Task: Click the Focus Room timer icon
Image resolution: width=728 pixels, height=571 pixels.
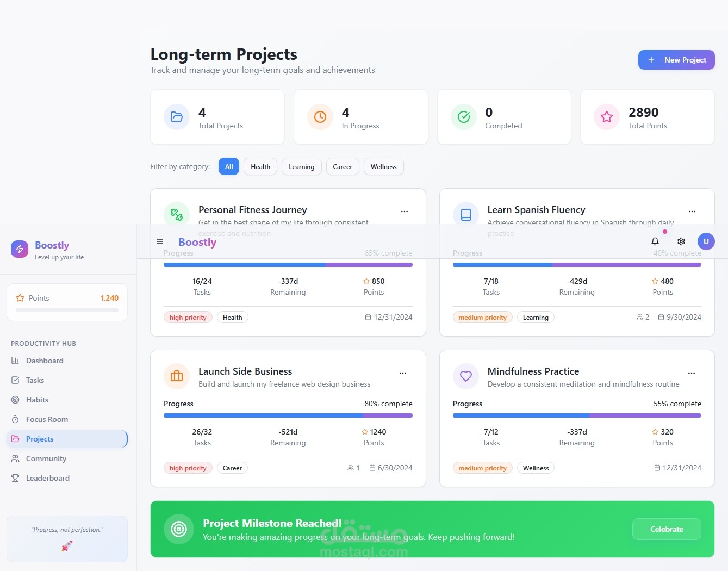Action: [x=15, y=419]
